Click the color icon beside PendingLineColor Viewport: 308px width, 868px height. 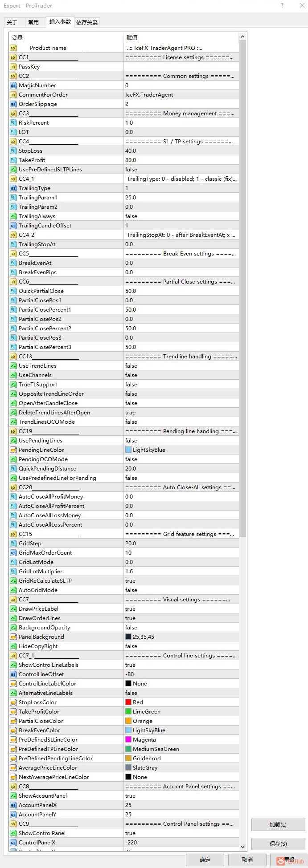pos(13,450)
